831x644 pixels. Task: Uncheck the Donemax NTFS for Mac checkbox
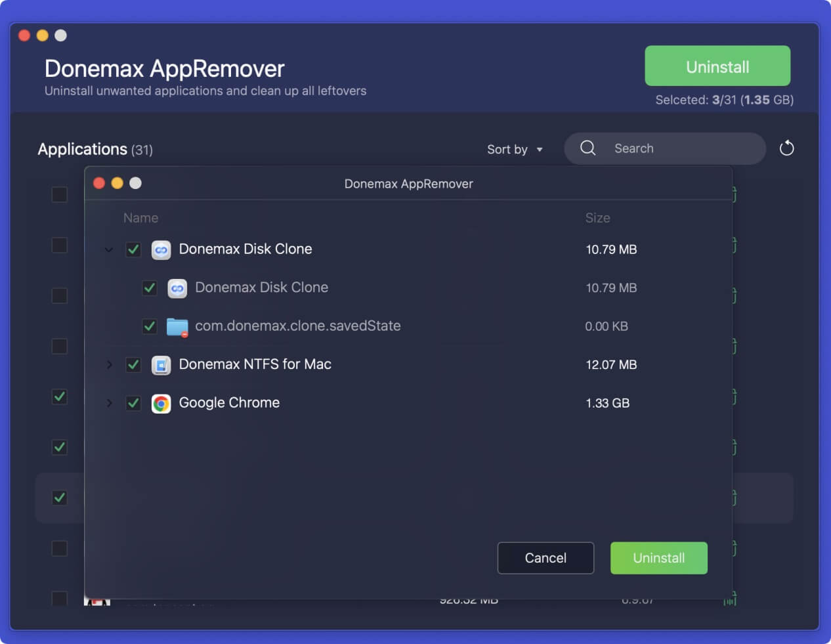[x=133, y=365]
